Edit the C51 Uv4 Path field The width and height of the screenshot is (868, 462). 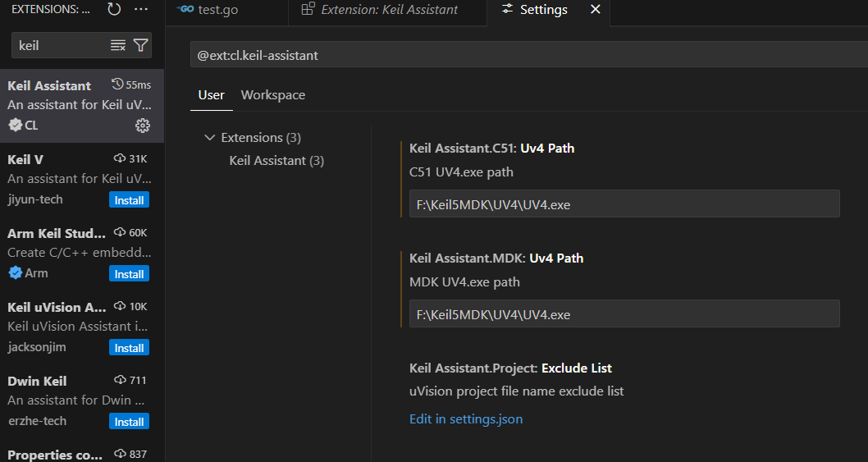624,204
